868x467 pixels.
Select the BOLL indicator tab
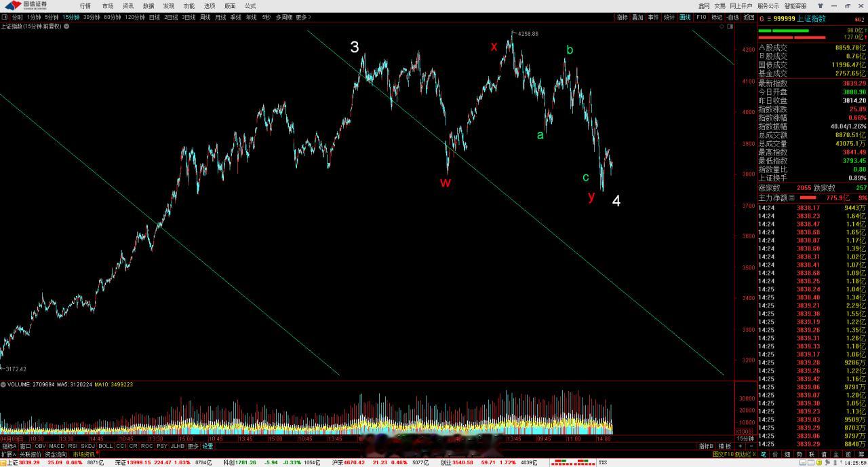(106, 446)
